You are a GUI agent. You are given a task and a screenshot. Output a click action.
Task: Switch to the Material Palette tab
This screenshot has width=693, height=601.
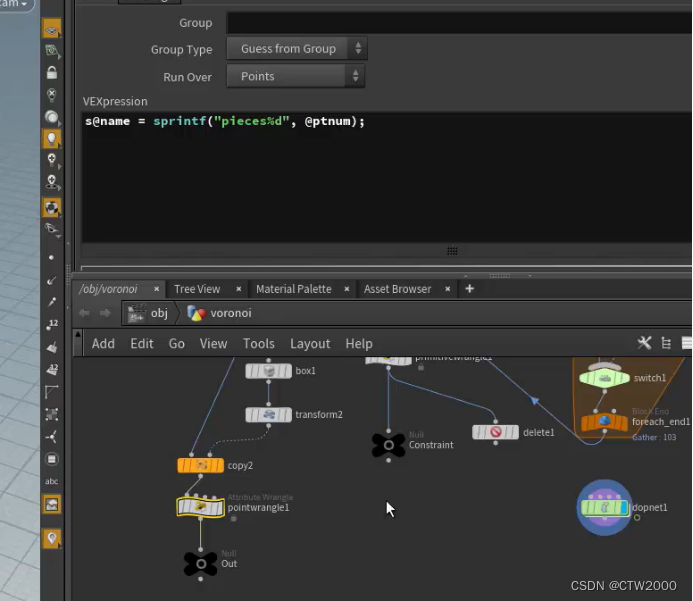pos(293,289)
